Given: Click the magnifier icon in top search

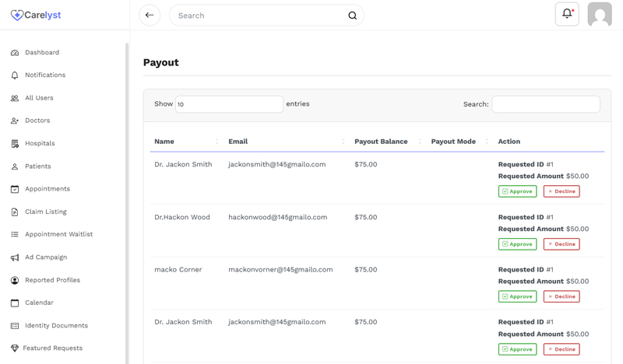Looking at the screenshot, I should 353,16.
